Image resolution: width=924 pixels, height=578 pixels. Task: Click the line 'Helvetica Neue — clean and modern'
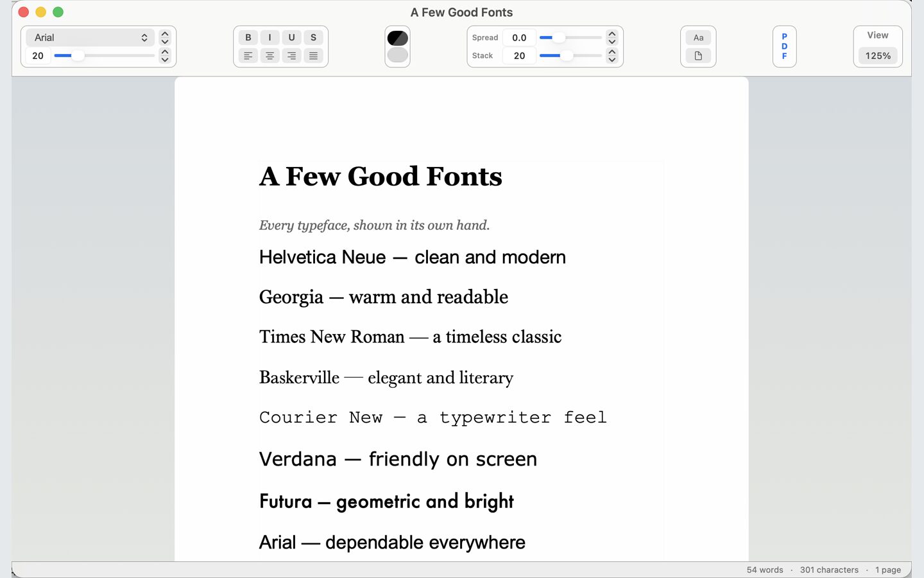pos(413,258)
